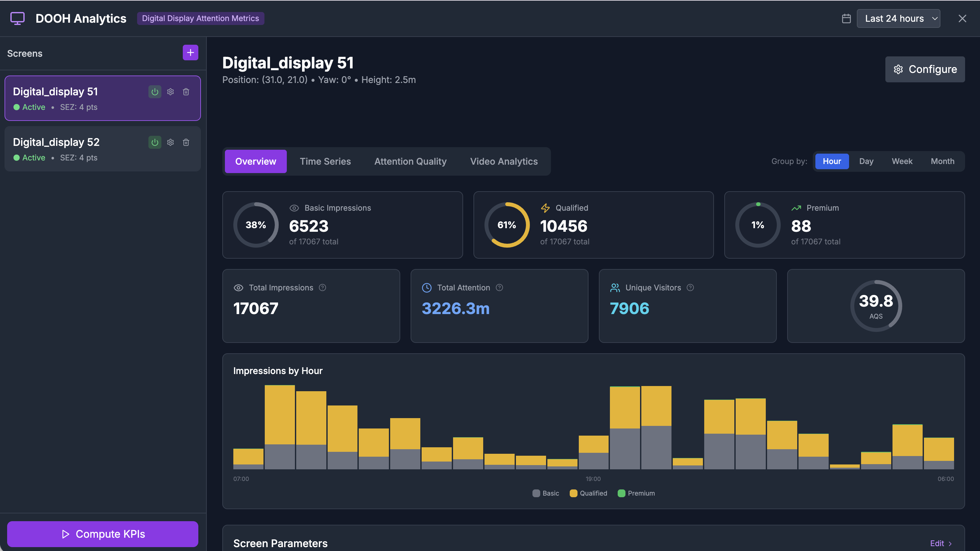Add a new screen with the plus icon
980x551 pixels.
tap(190, 53)
